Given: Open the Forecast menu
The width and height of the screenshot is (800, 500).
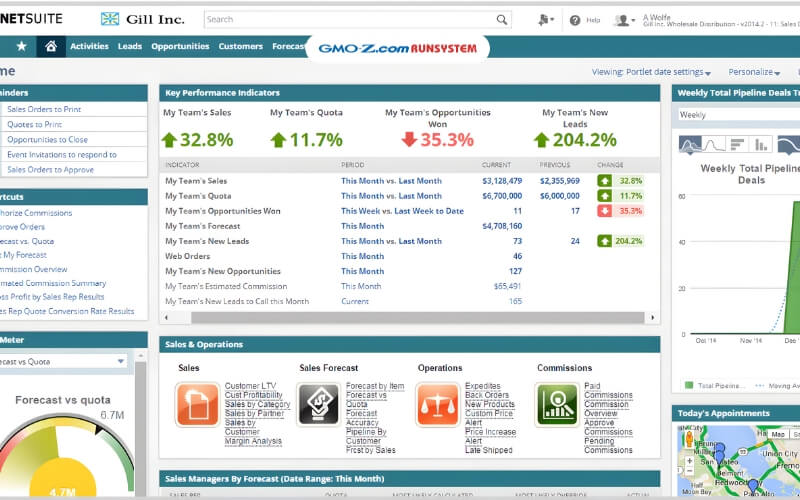Looking at the screenshot, I should tap(289, 46).
